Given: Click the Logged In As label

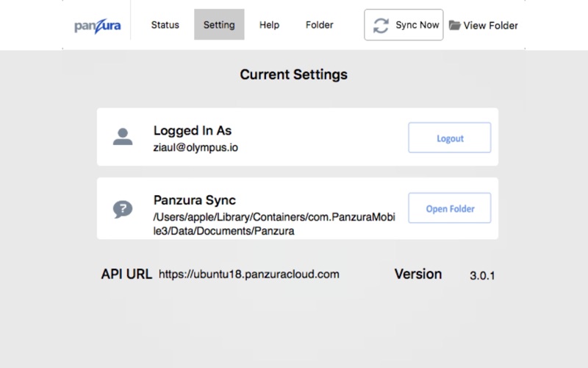Looking at the screenshot, I should [193, 130].
